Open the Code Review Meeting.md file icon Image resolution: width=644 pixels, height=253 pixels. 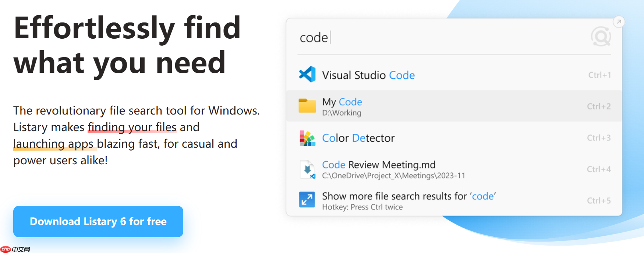(307, 169)
